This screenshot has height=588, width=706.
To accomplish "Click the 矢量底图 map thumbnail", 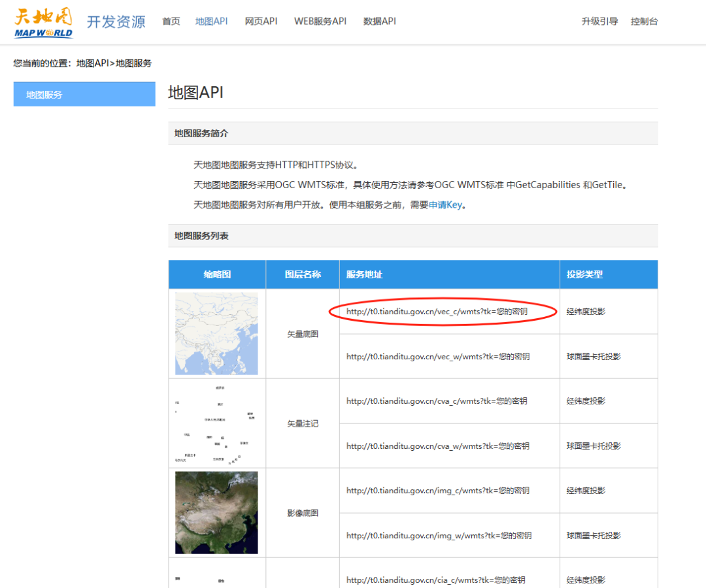I will pyautogui.click(x=216, y=333).
